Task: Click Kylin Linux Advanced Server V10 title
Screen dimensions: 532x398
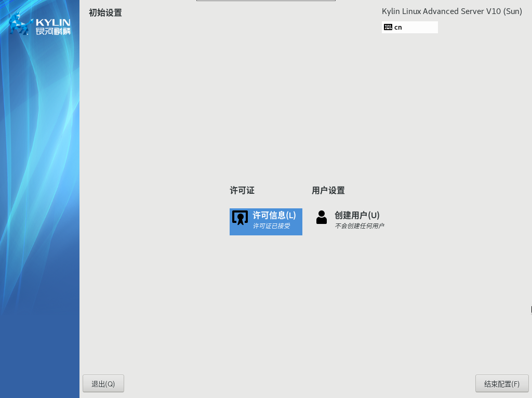Action: [x=451, y=11]
